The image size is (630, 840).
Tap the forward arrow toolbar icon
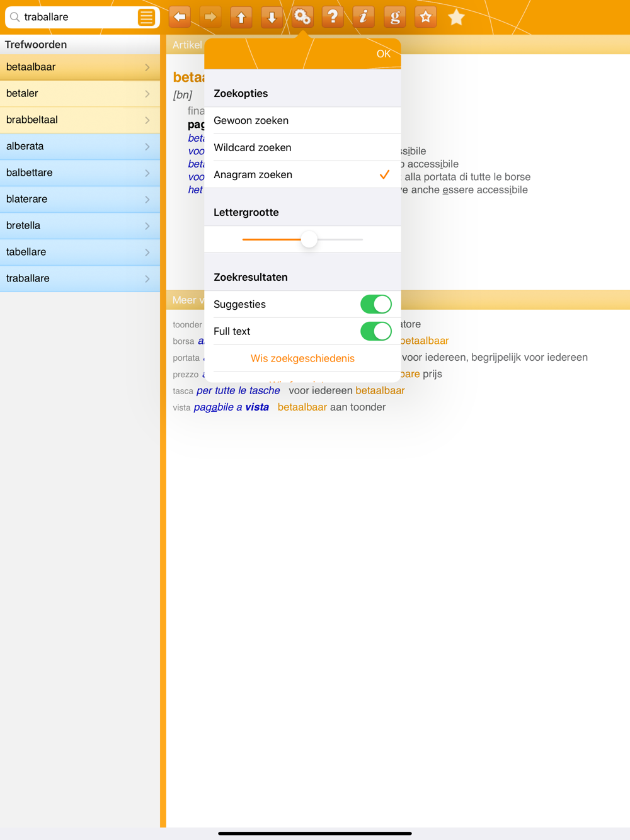pyautogui.click(x=210, y=17)
